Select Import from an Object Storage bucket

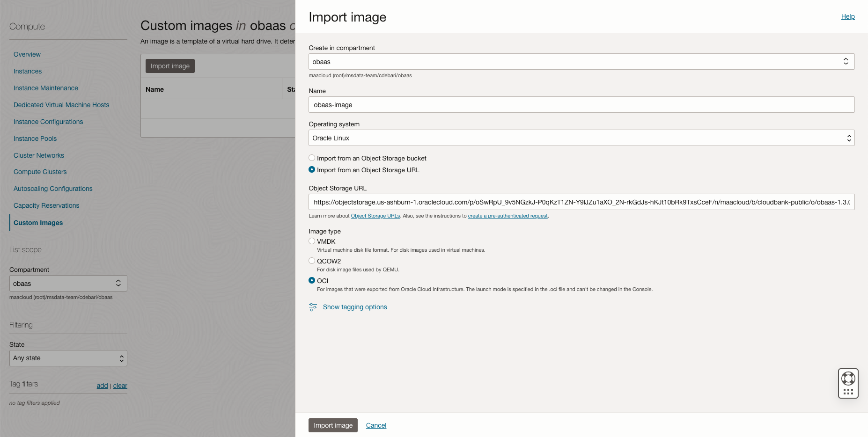tap(312, 158)
